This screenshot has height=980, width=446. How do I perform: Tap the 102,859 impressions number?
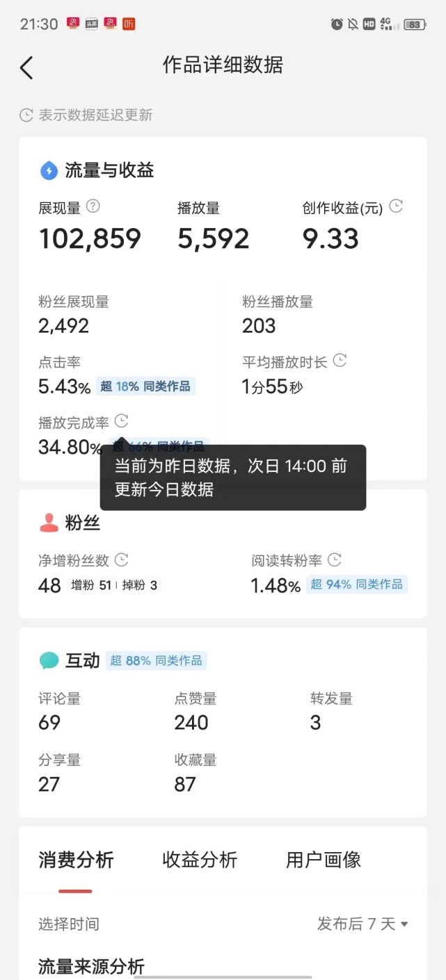90,239
